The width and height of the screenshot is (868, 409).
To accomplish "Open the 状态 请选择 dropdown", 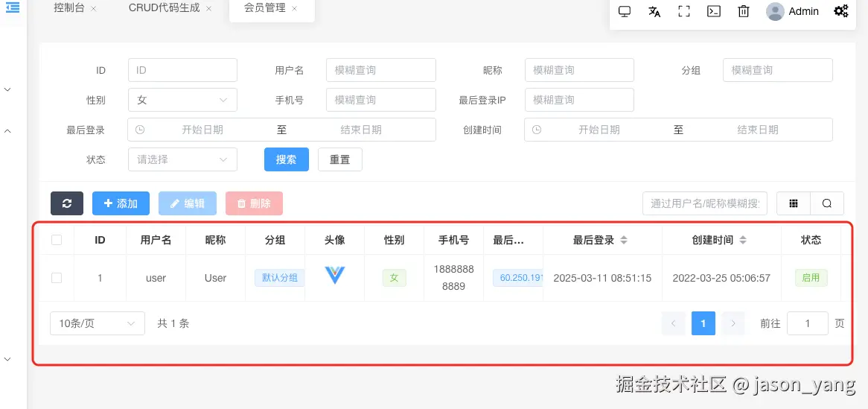I will coord(182,159).
